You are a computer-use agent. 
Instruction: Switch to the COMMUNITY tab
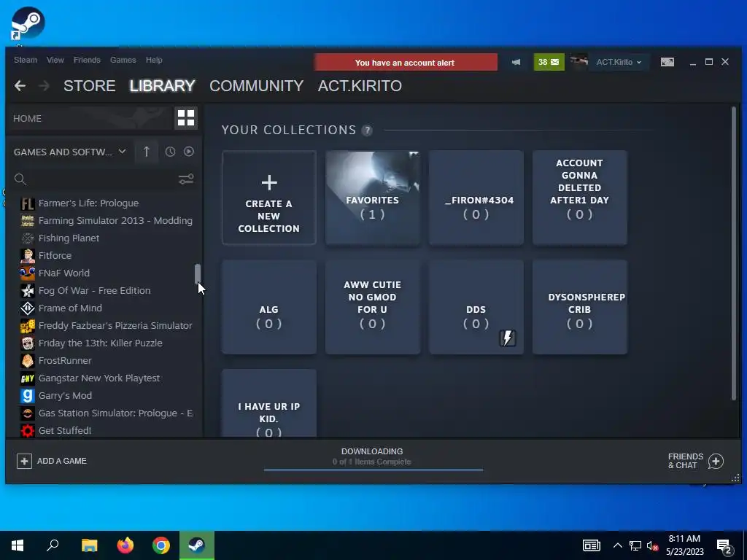(x=256, y=86)
